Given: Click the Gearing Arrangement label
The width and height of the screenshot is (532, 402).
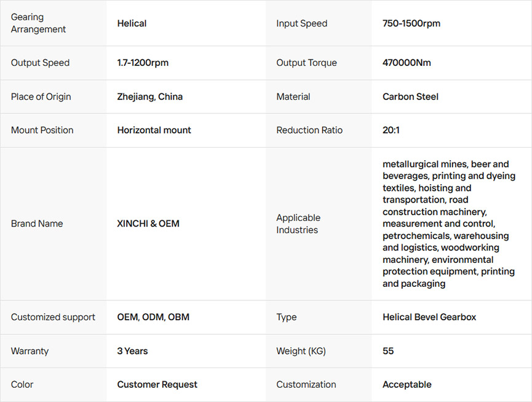Looking at the screenshot, I should (38, 23).
